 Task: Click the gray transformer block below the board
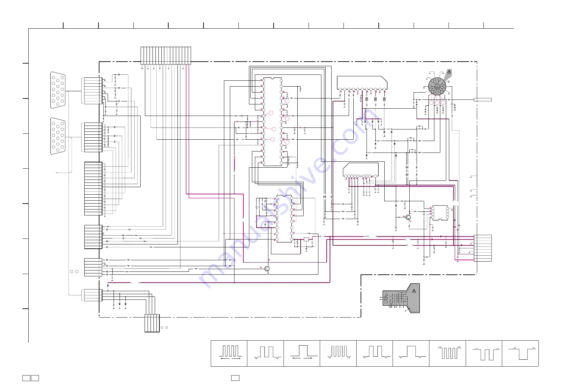coord(401,298)
